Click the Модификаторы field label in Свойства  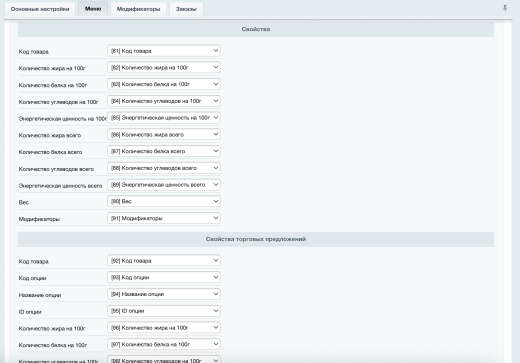tap(39, 219)
